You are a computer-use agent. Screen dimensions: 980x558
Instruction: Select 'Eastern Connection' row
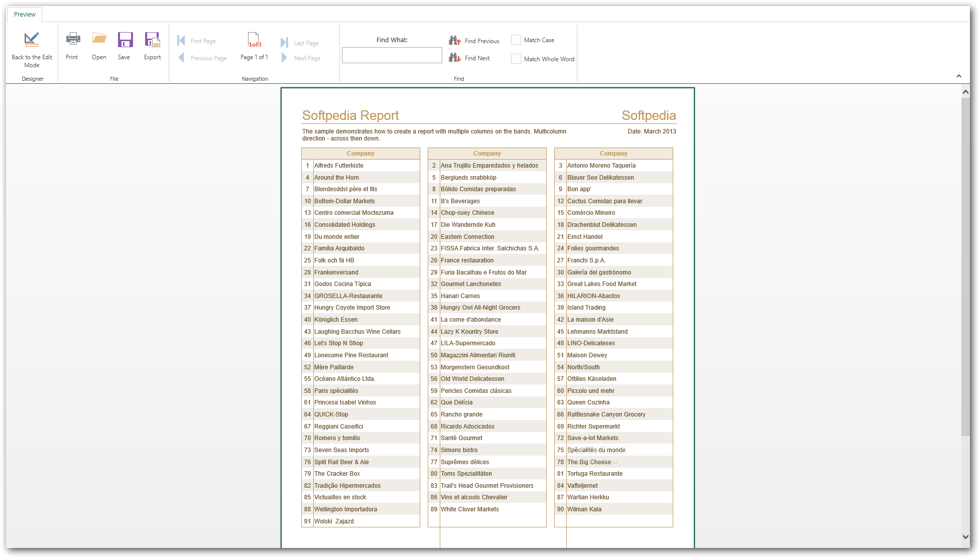click(487, 237)
